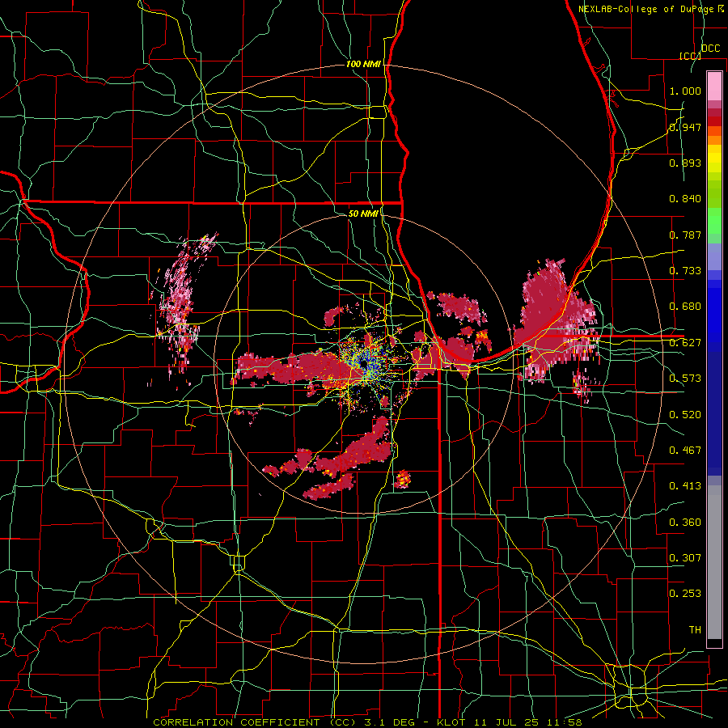The image size is (728, 728).
Task: Pick the light pink color bar segment
Action: pos(714,86)
